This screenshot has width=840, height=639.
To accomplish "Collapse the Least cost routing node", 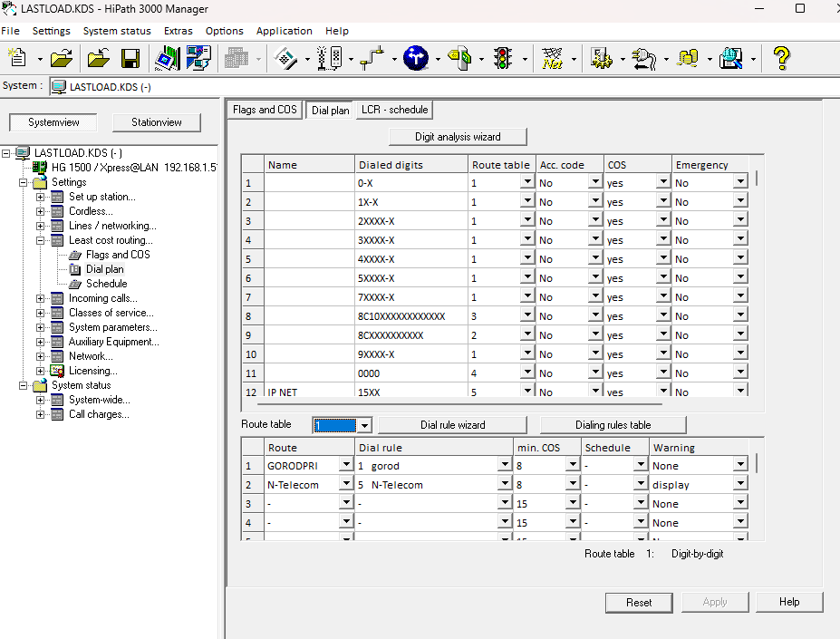I will click(41, 240).
